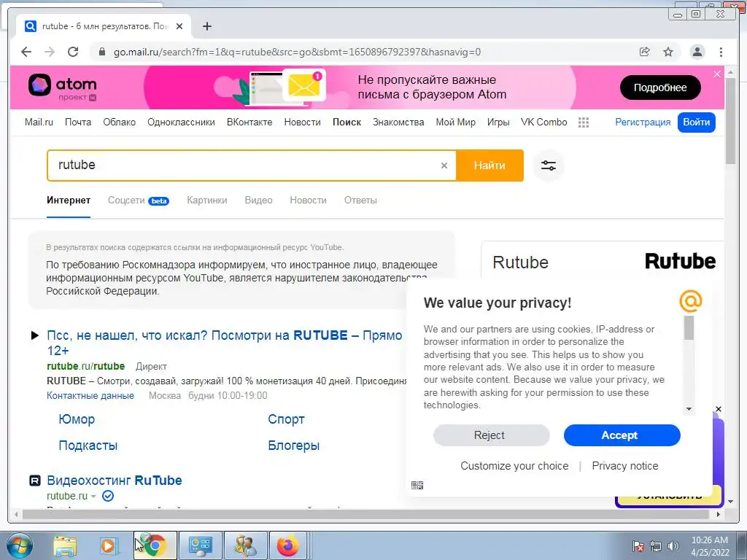Click the privacy dialog text scrollbar thumb
747x560 pixels.
[689, 328]
